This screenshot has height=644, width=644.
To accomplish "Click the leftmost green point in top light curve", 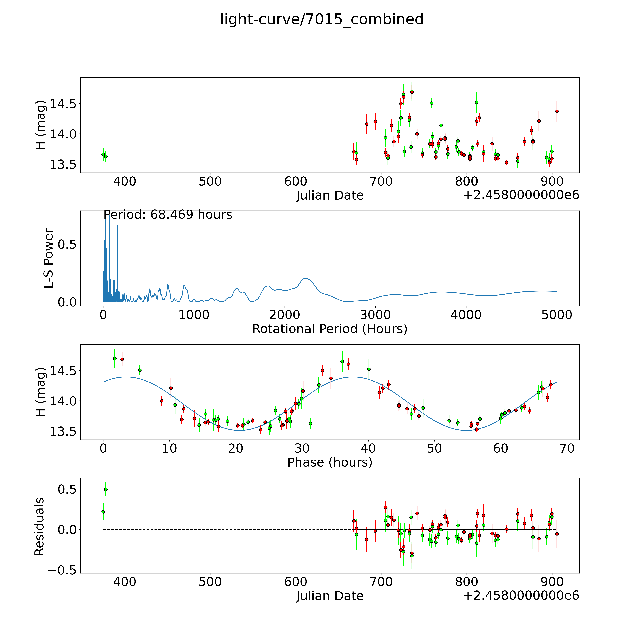I will click(x=103, y=154).
